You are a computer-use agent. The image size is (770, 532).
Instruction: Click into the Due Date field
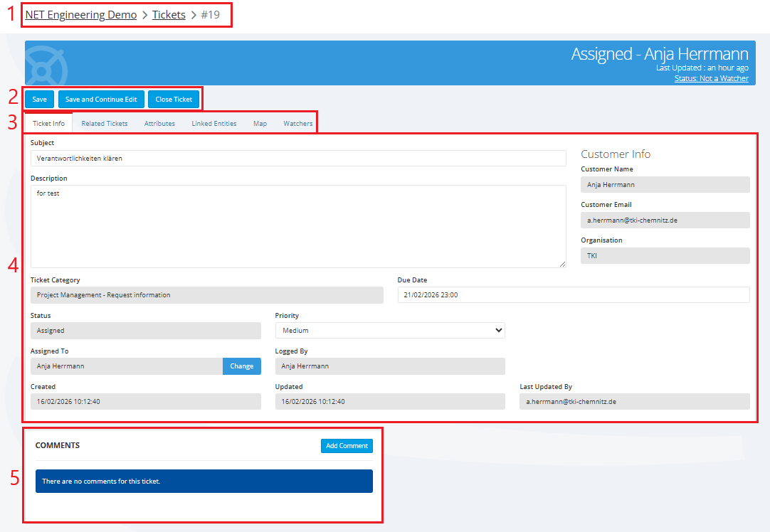573,295
